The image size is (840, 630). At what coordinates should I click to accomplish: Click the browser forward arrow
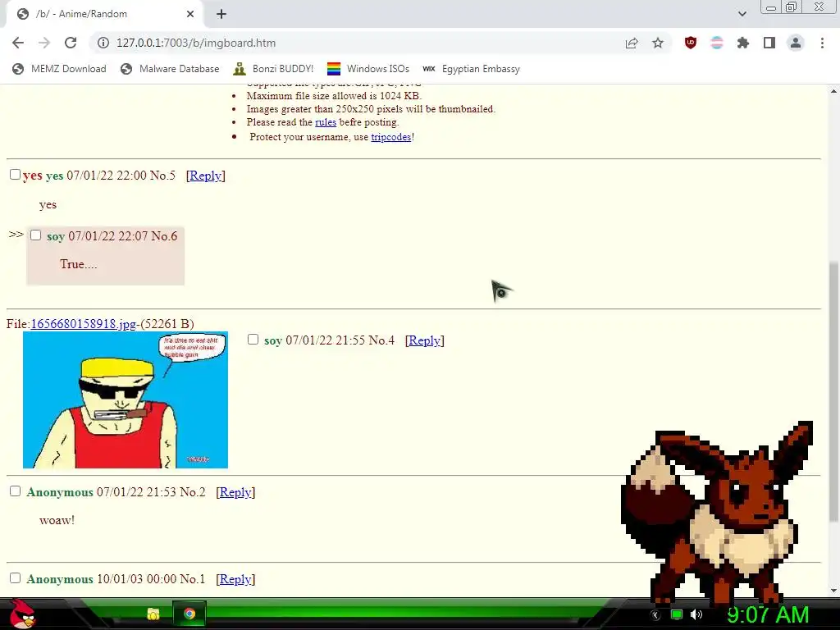(44, 43)
